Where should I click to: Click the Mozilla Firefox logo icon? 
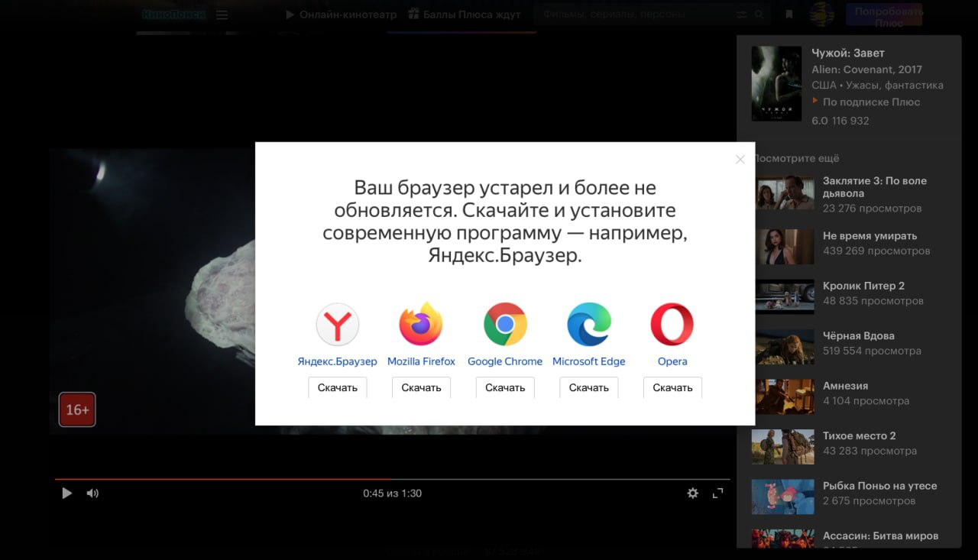[x=421, y=324]
